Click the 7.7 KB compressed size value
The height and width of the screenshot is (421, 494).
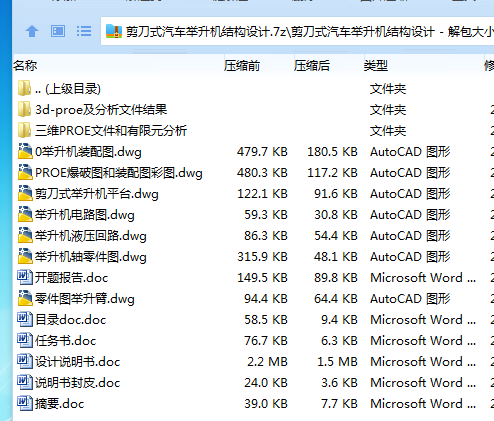pos(339,404)
